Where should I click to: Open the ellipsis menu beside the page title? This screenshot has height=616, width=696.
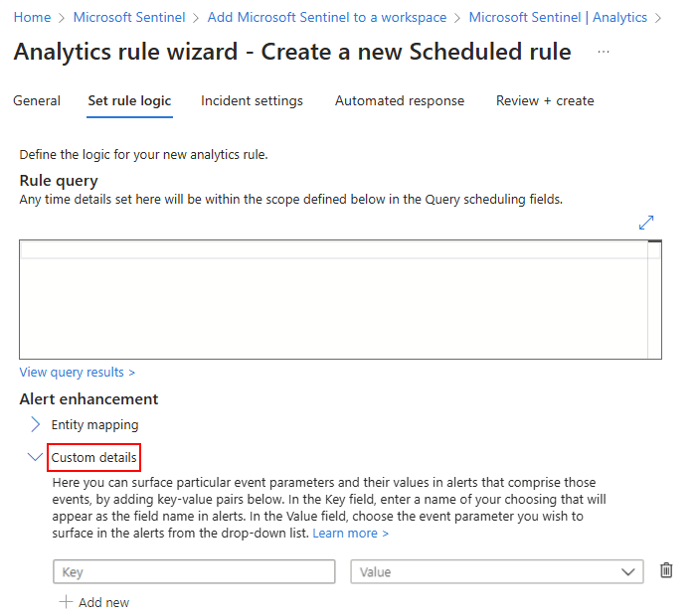[x=604, y=52]
